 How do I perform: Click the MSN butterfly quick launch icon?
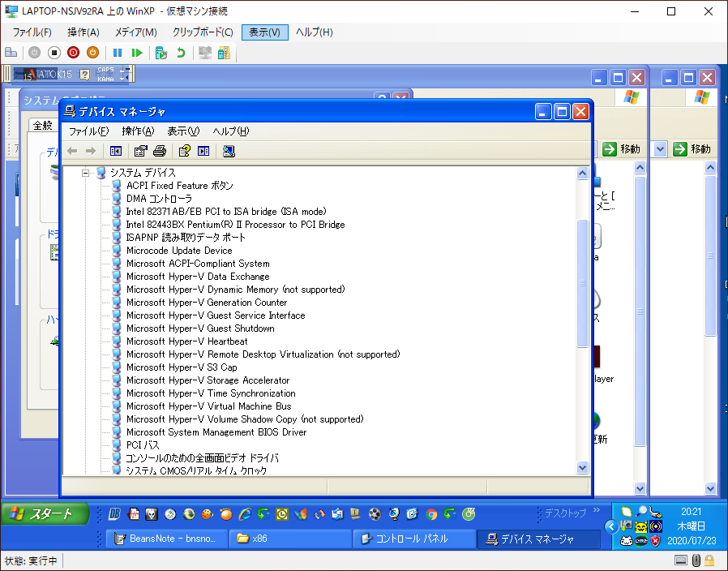[x=301, y=514]
